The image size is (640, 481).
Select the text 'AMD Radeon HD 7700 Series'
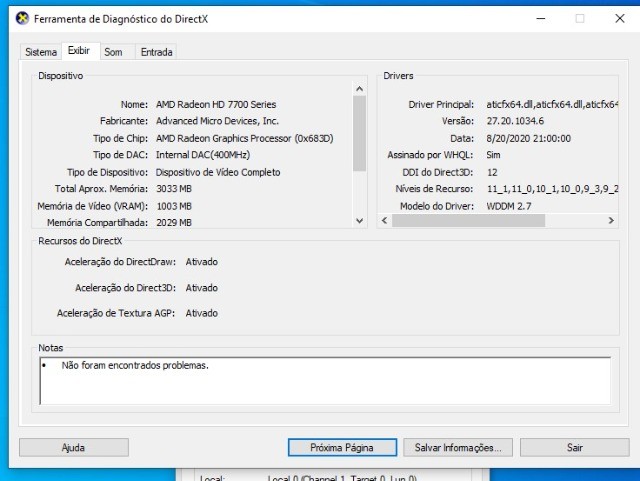216,105
